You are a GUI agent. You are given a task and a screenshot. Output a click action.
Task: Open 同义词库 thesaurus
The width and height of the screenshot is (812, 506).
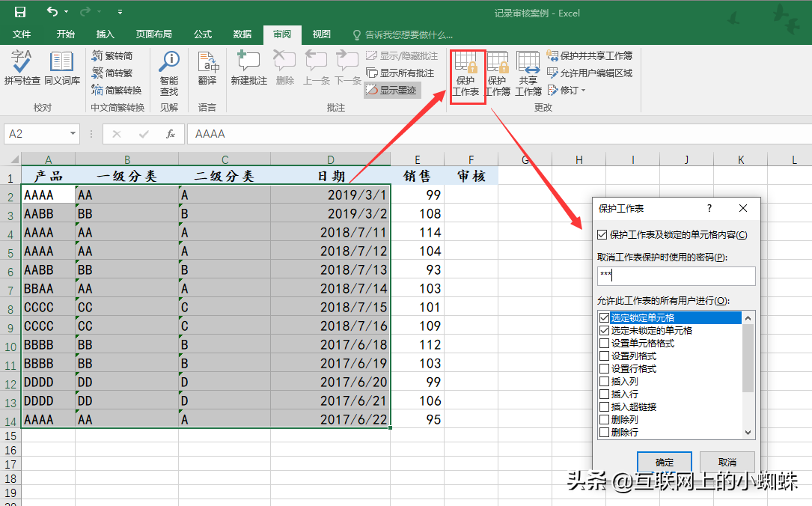(x=62, y=67)
